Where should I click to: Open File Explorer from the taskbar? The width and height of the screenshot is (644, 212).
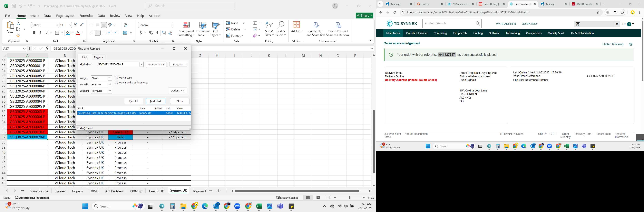[x=183, y=206]
